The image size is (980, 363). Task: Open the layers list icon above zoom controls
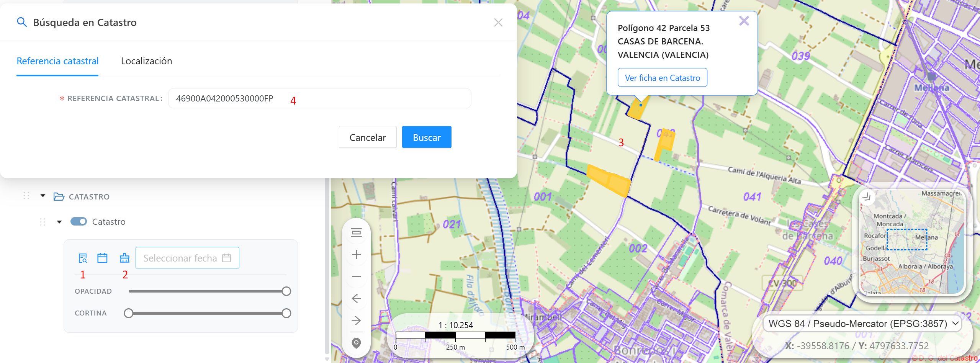coord(356,233)
